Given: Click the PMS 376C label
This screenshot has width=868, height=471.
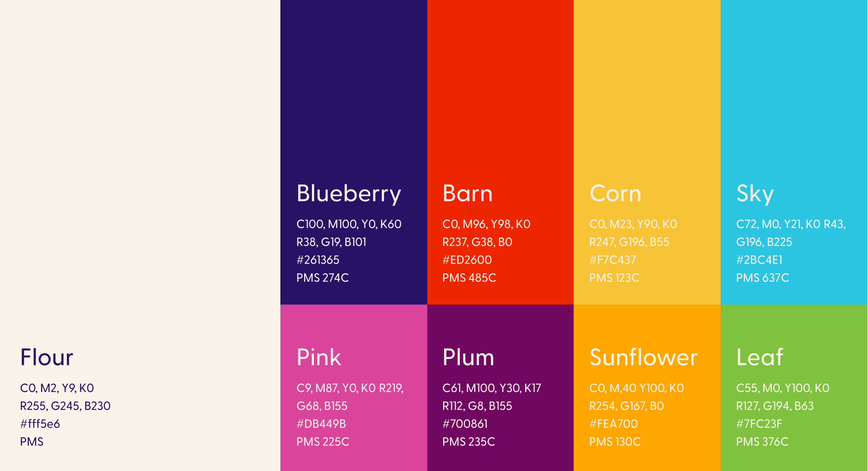Looking at the screenshot, I should click(762, 442).
